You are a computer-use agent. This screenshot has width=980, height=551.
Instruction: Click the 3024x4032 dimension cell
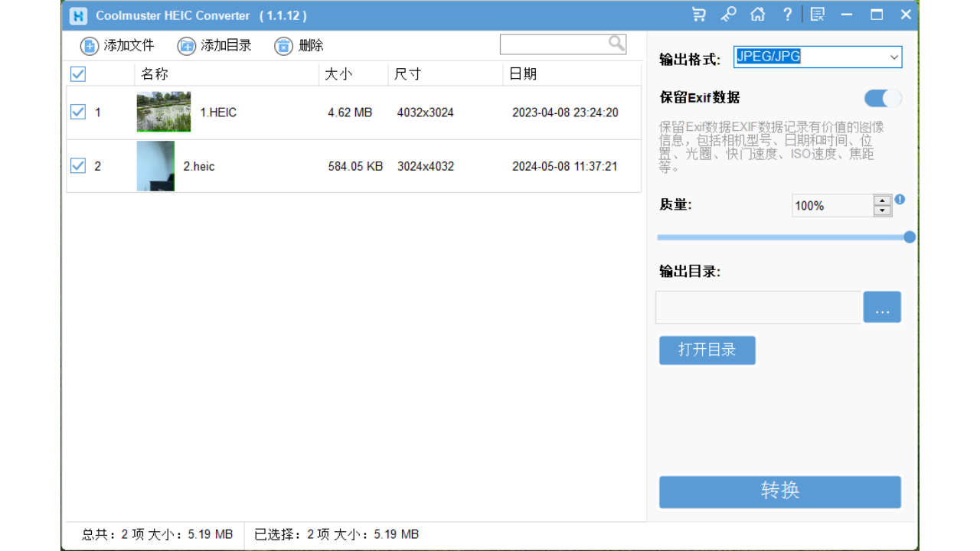coord(426,166)
